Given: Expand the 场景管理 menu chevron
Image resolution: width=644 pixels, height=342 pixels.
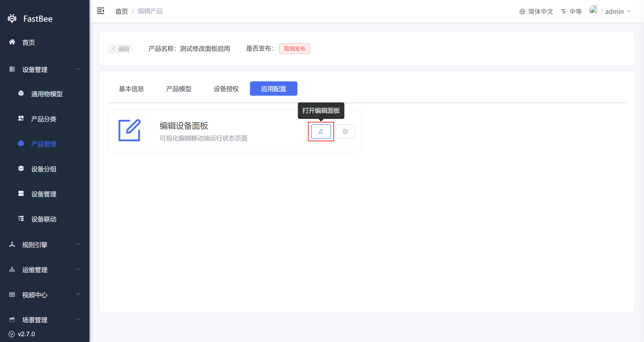Looking at the screenshot, I should tap(78, 319).
